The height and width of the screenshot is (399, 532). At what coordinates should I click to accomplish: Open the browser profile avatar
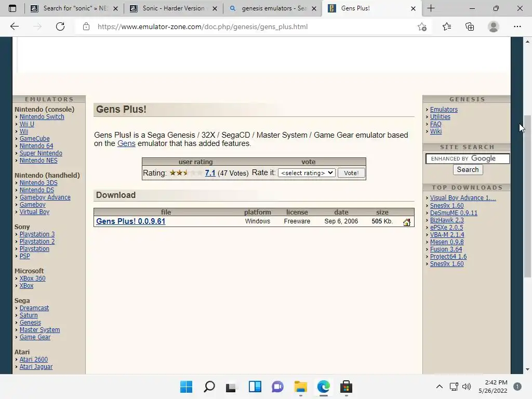coord(493,26)
